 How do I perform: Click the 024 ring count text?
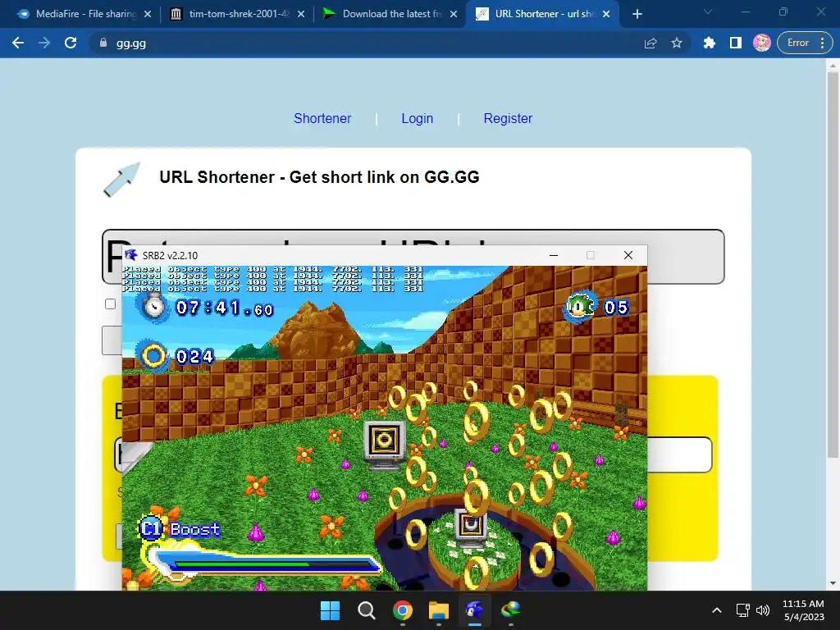pos(195,356)
